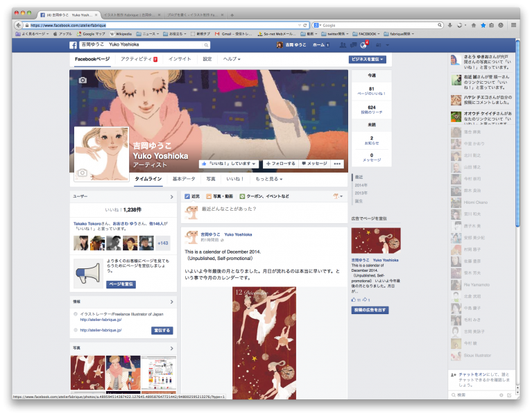Select the いいね！ tab under the cover
This screenshot has width=532, height=416.
(234, 179)
